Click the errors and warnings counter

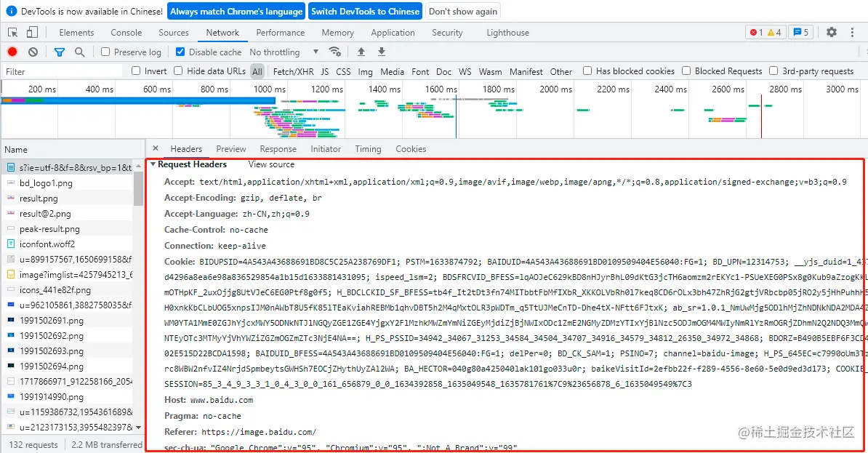tap(765, 32)
